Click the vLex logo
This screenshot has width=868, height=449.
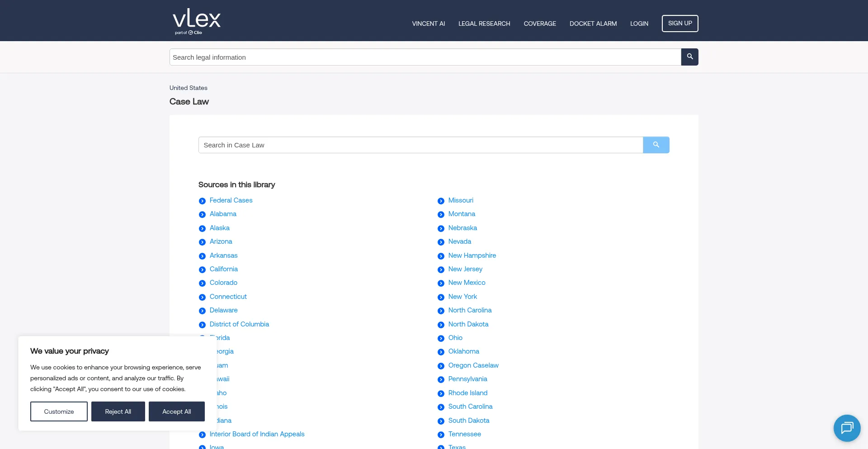coord(196,18)
